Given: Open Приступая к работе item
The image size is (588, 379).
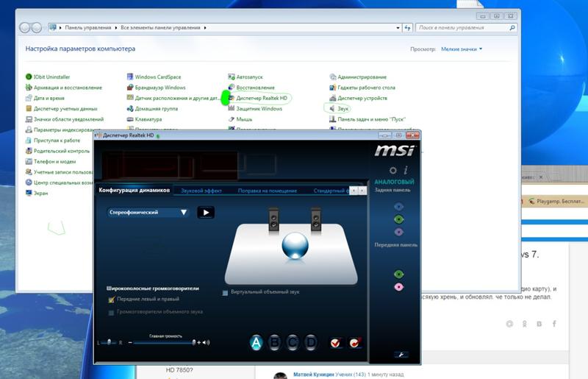Looking at the screenshot, I should click(x=53, y=140).
